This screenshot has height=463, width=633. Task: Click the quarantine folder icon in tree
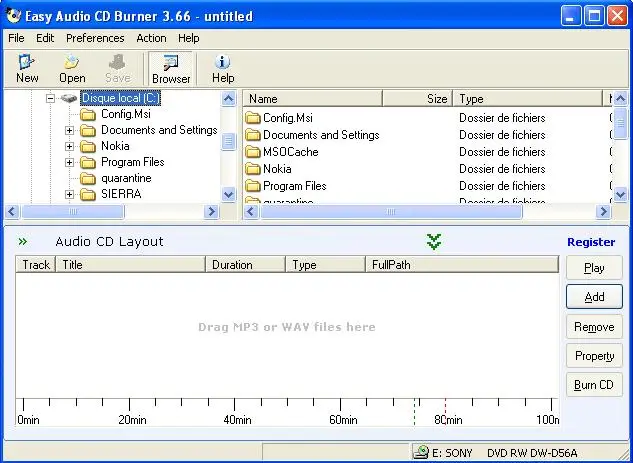[88, 178]
